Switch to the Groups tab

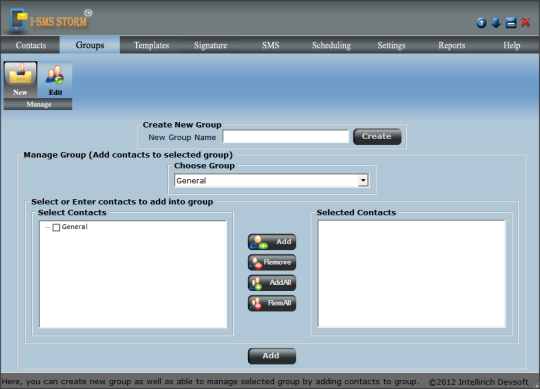pos(90,45)
